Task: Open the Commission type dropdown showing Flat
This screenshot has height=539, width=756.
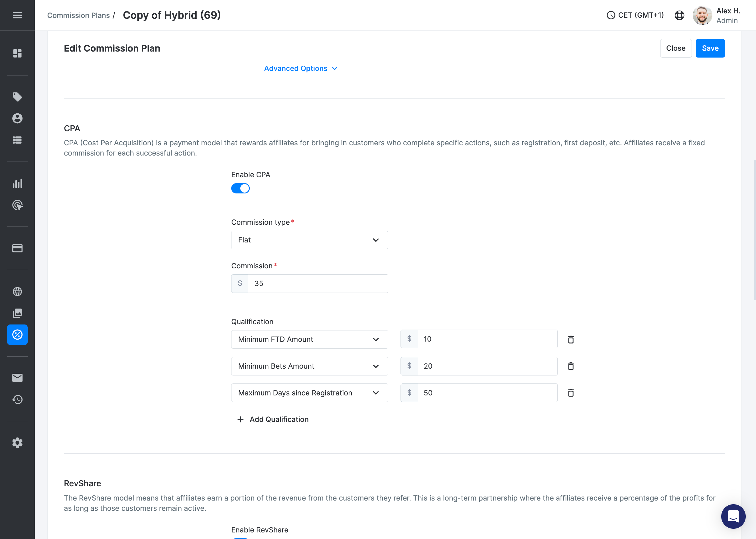Action: [309, 240]
